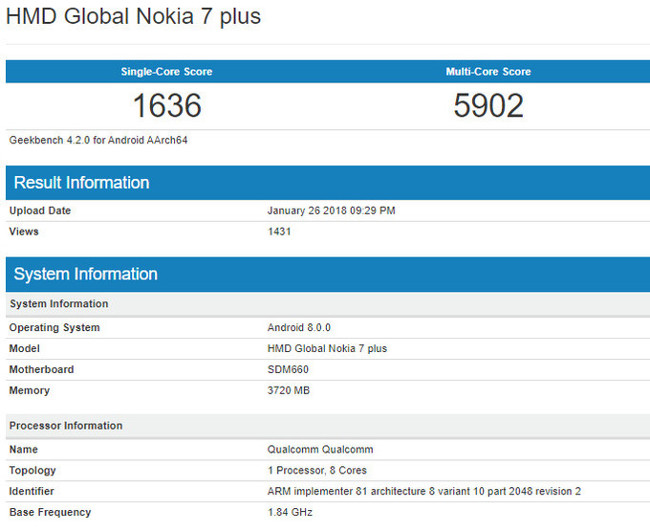Image resolution: width=650 pixels, height=531 pixels.
Task: Click the SDM660 motherboard value
Action: [x=288, y=370]
